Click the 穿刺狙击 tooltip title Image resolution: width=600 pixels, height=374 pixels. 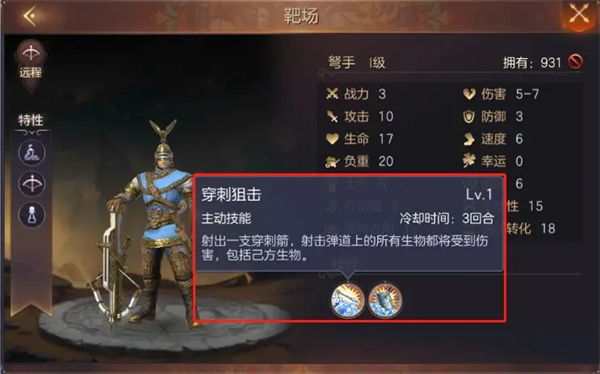point(231,194)
